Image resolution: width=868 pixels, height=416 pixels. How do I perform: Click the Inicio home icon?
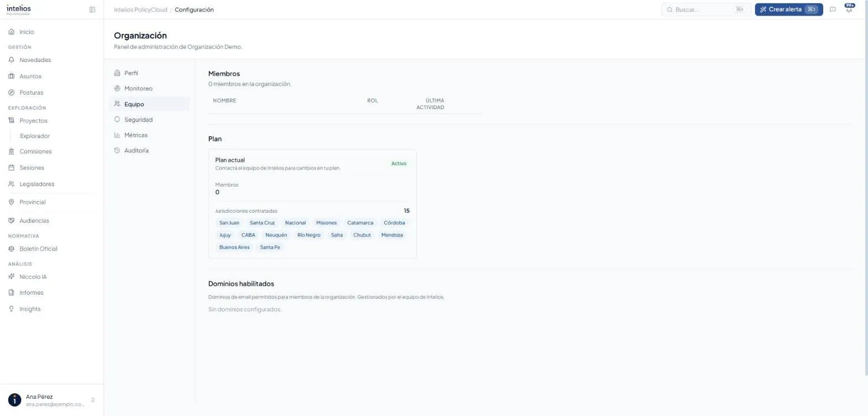(x=11, y=32)
